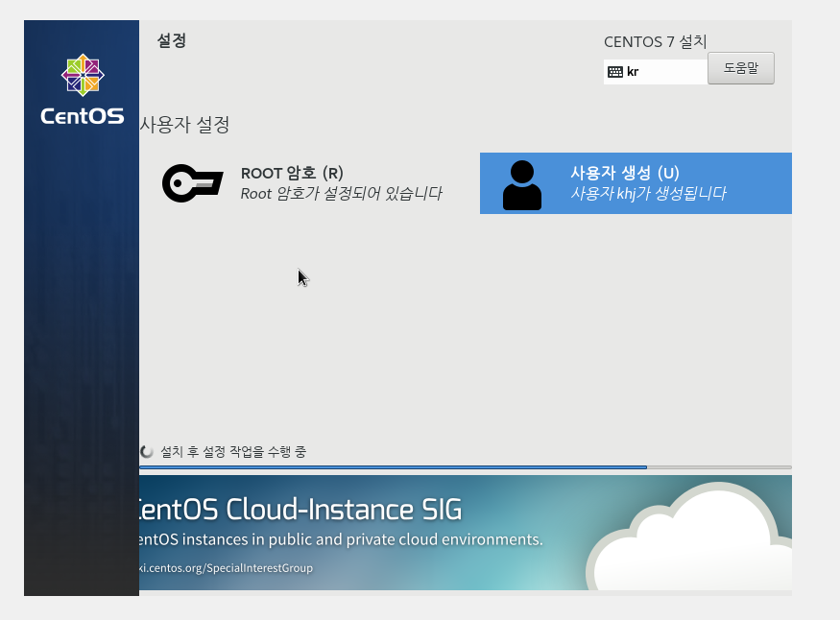Click the cloud graphic in the banner
Screen dimensions: 840x620
(x=689, y=537)
